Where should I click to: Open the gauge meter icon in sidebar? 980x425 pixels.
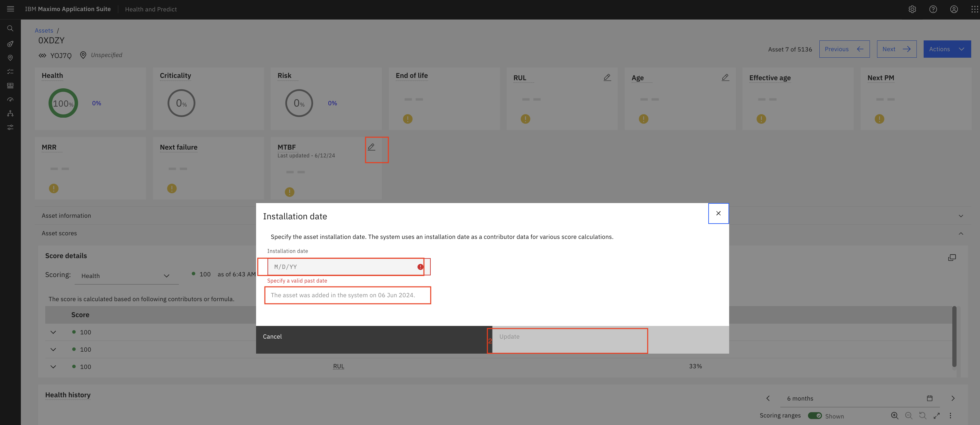click(10, 99)
